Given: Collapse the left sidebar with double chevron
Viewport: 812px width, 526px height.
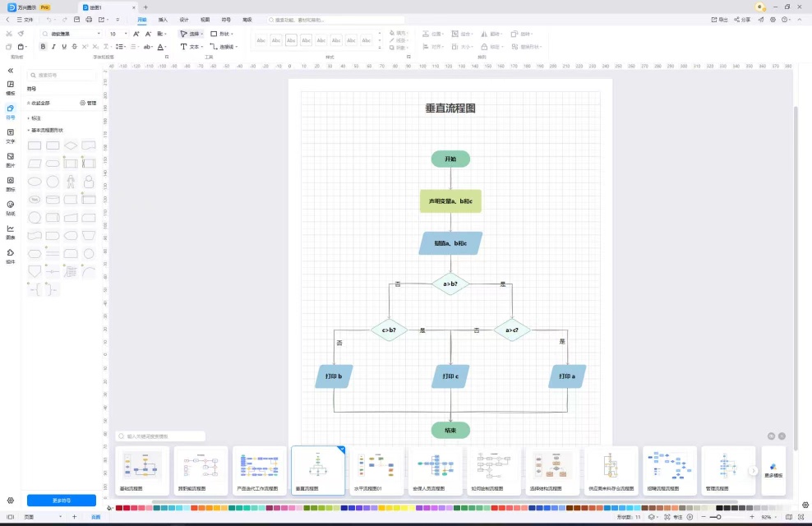Looking at the screenshot, I should click(x=11, y=71).
